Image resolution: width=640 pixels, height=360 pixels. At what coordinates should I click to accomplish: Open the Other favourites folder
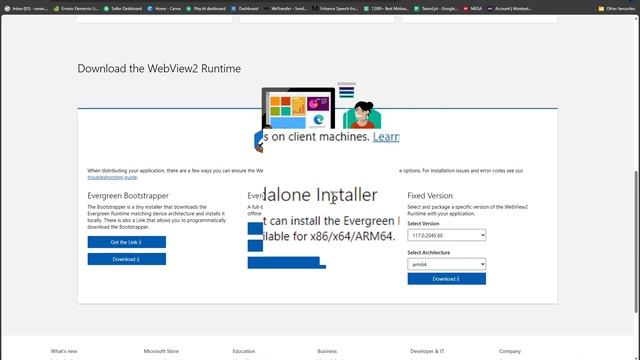tap(617, 8)
